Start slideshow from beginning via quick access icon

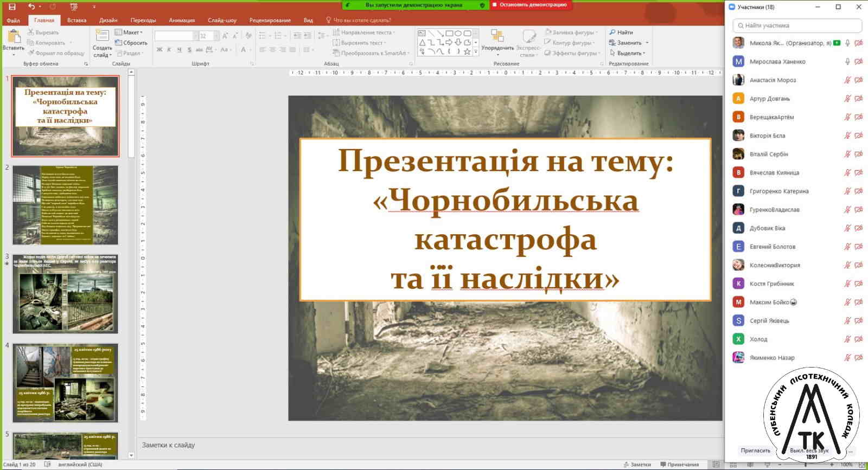pos(74,7)
